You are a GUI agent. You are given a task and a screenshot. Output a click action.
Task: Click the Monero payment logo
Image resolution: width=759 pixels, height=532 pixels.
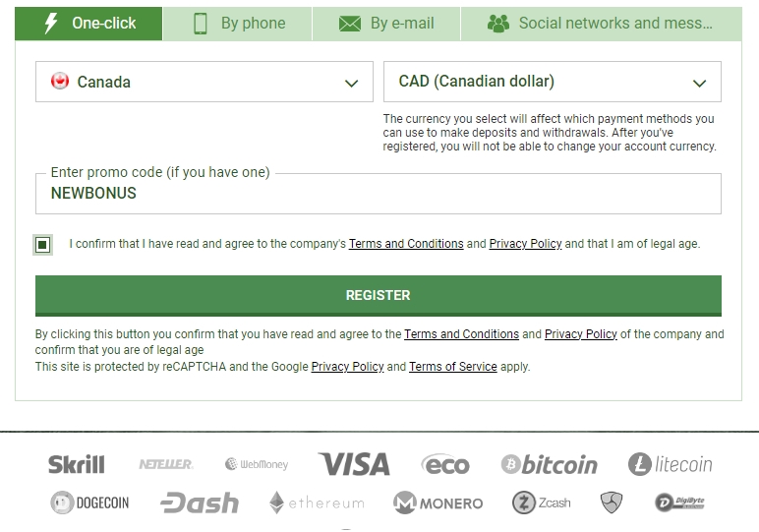pyautogui.click(x=438, y=502)
